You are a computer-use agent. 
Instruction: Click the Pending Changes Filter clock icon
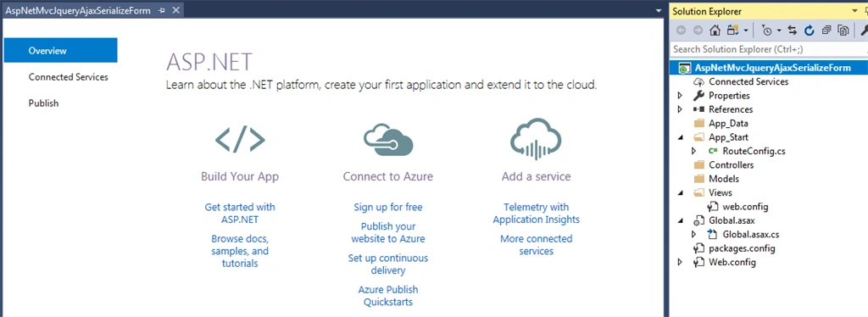[x=766, y=31]
